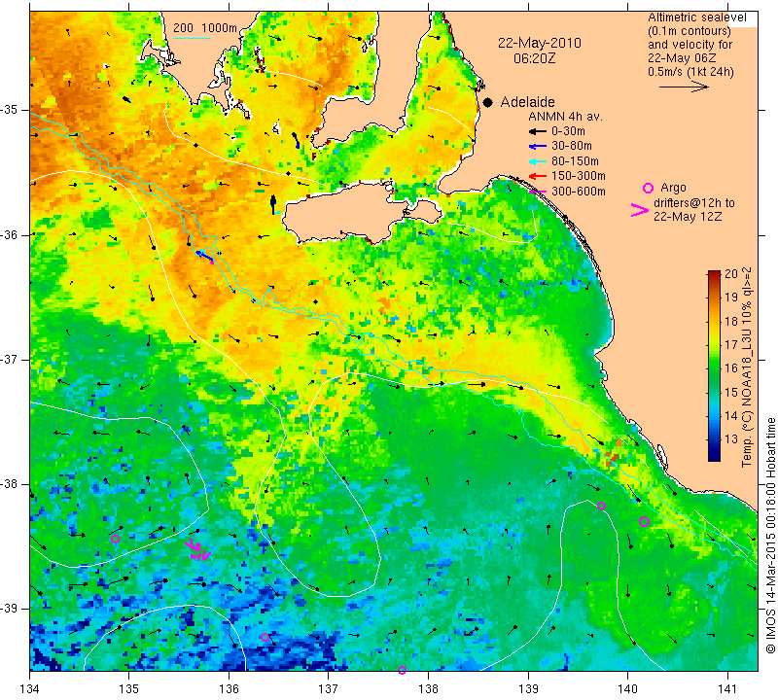Click the cyan 200m contour legend line
Image resolution: width=778 pixels, height=700 pixels.
[191, 38]
